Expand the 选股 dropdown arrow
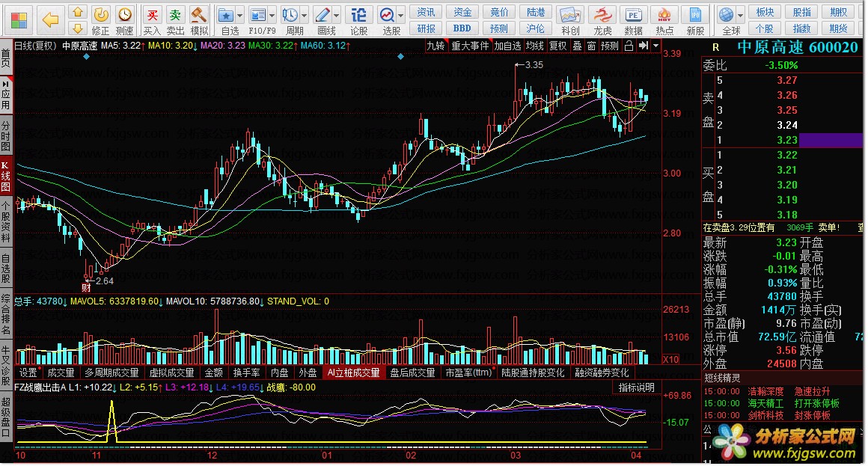The height and width of the screenshot is (466, 868). click(x=401, y=16)
